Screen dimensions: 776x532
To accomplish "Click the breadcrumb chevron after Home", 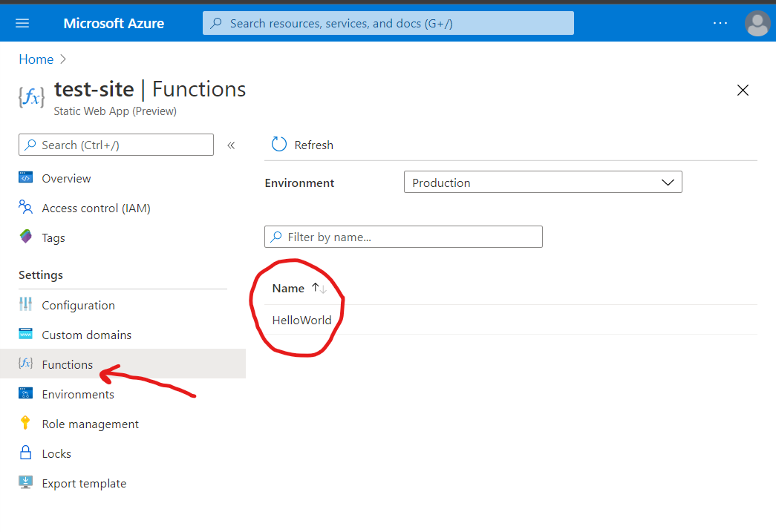I will pos(63,59).
